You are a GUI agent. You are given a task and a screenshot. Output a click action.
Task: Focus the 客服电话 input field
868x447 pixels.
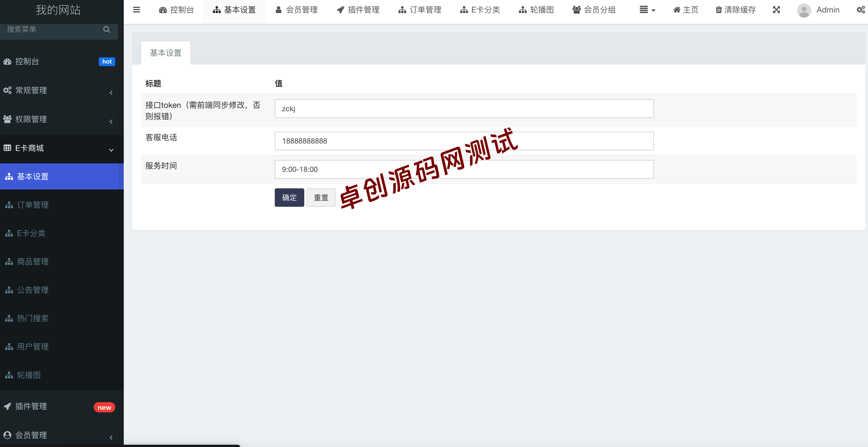464,141
